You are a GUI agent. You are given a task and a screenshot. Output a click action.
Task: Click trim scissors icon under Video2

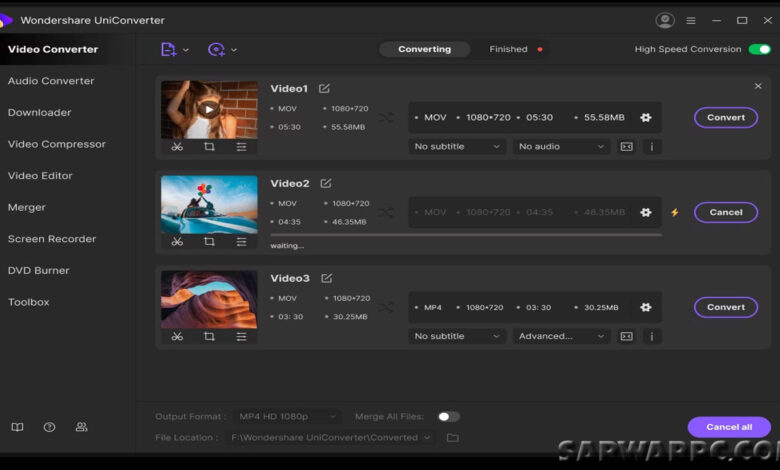coord(177,242)
